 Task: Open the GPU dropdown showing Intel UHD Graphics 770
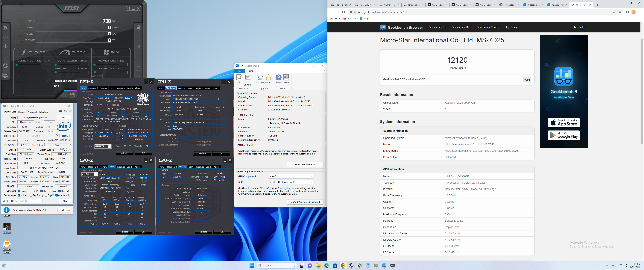click(291, 182)
